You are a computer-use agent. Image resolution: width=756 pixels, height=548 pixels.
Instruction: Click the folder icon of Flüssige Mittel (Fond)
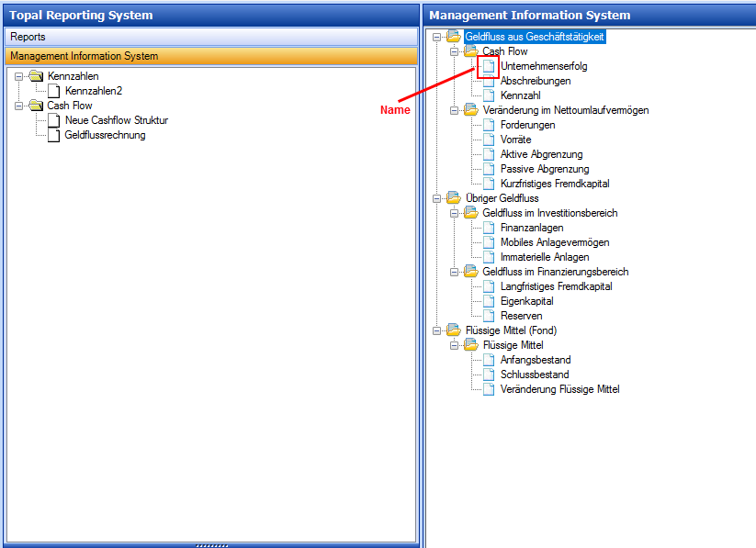(454, 330)
